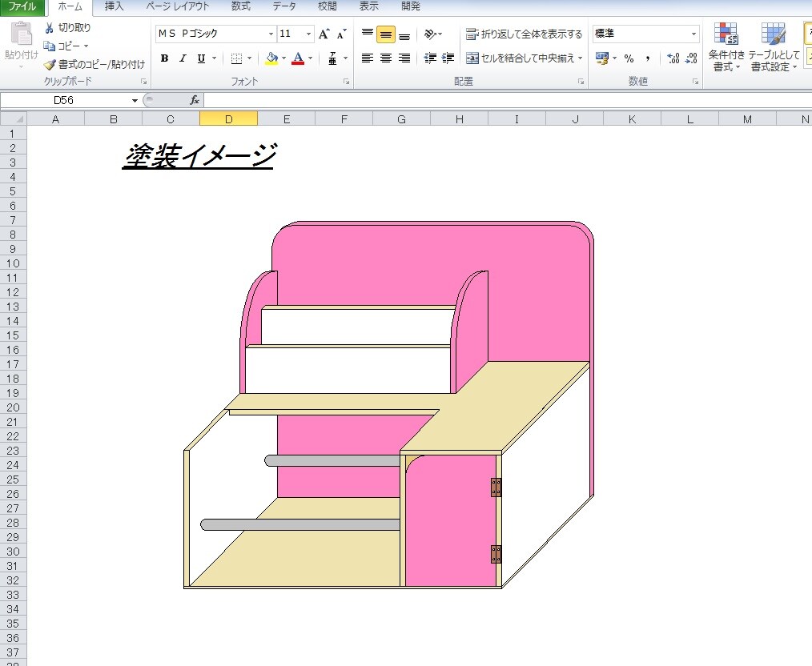Open Name Box dropdown next to D56
The image size is (812, 666).
coord(135,100)
